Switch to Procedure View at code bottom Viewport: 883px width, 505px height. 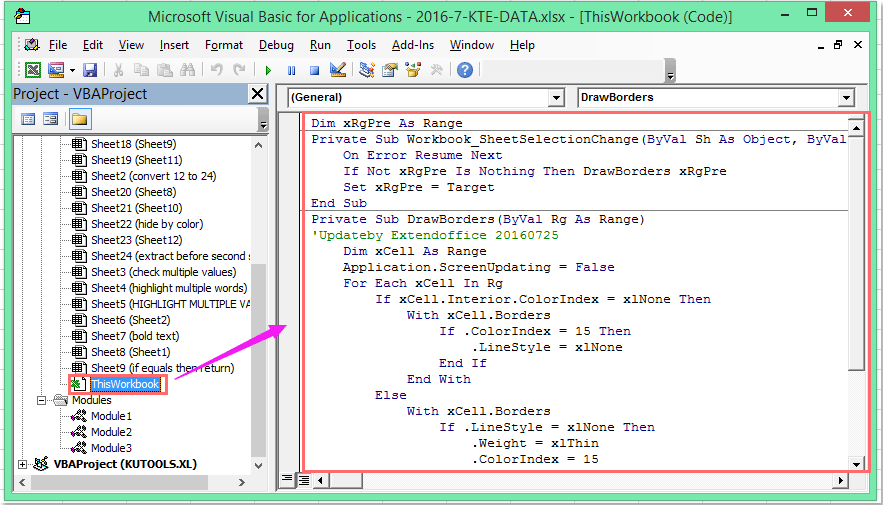(288, 479)
